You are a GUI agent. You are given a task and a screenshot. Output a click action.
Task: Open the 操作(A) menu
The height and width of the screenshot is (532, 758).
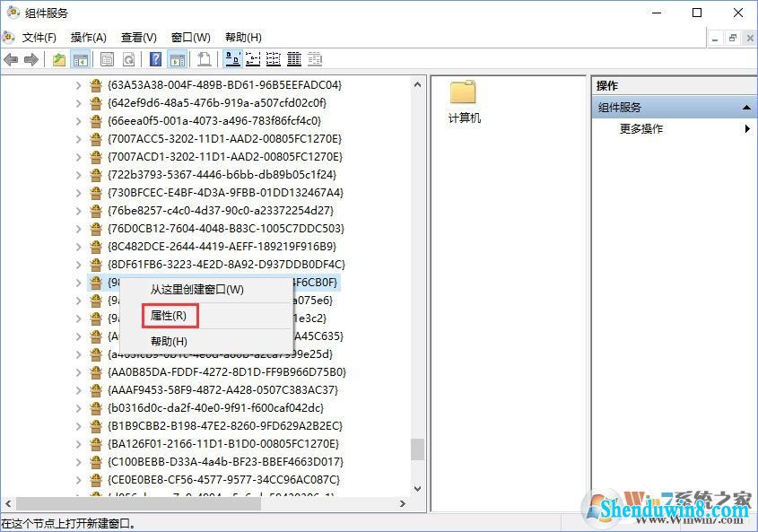coord(89,38)
